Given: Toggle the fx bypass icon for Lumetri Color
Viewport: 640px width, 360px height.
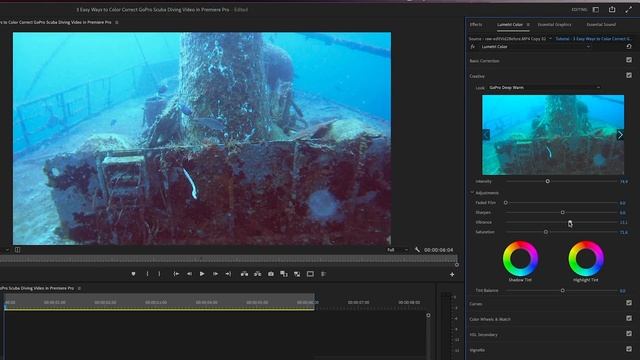Looking at the screenshot, I should click(473, 47).
